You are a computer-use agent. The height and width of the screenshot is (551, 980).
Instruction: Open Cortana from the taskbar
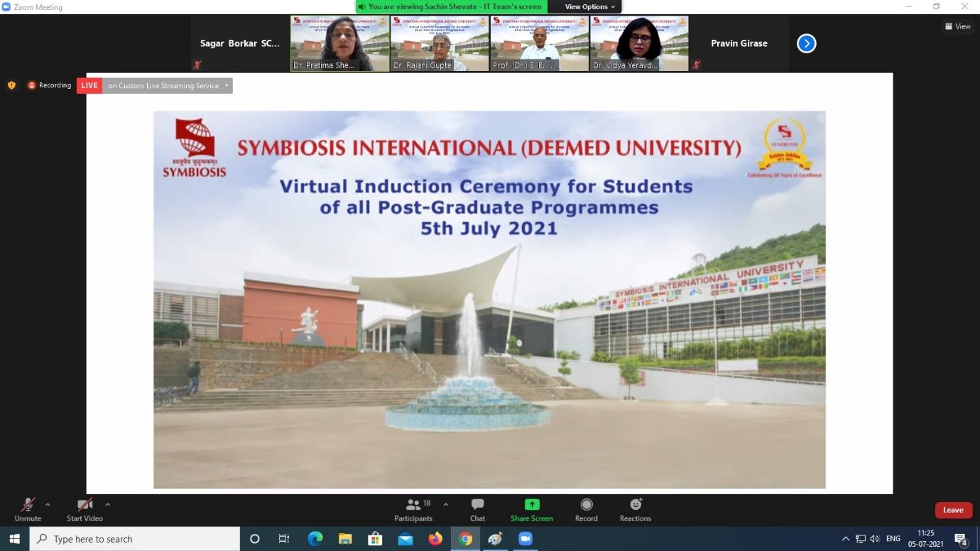click(x=255, y=539)
